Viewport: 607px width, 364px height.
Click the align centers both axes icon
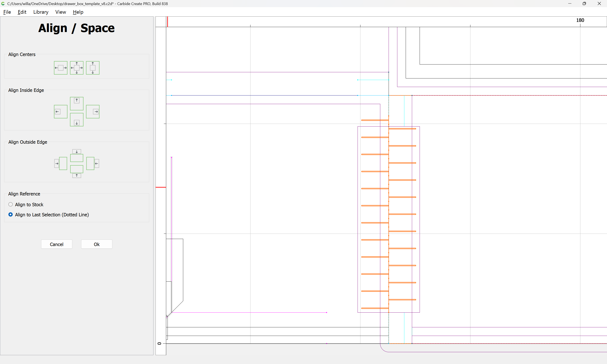77,68
